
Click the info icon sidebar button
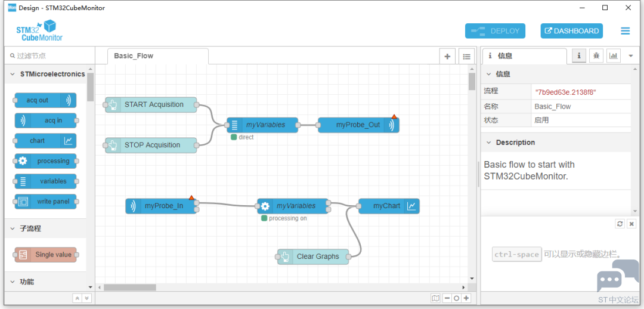[578, 56]
